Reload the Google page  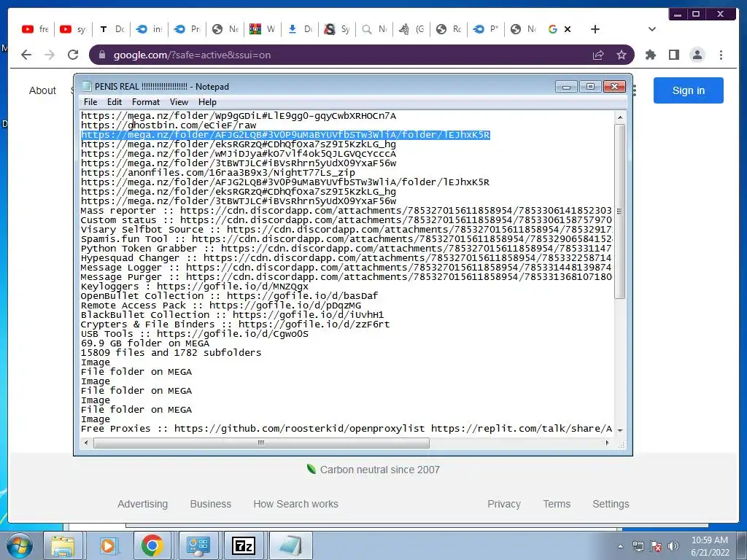[73, 55]
